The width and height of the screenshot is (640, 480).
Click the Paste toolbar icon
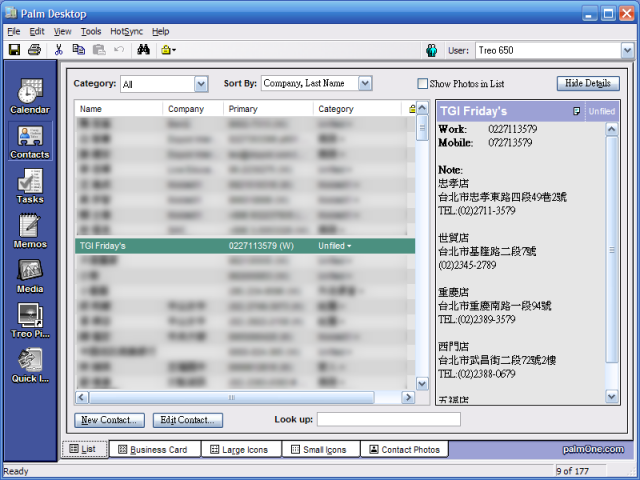(x=99, y=50)
